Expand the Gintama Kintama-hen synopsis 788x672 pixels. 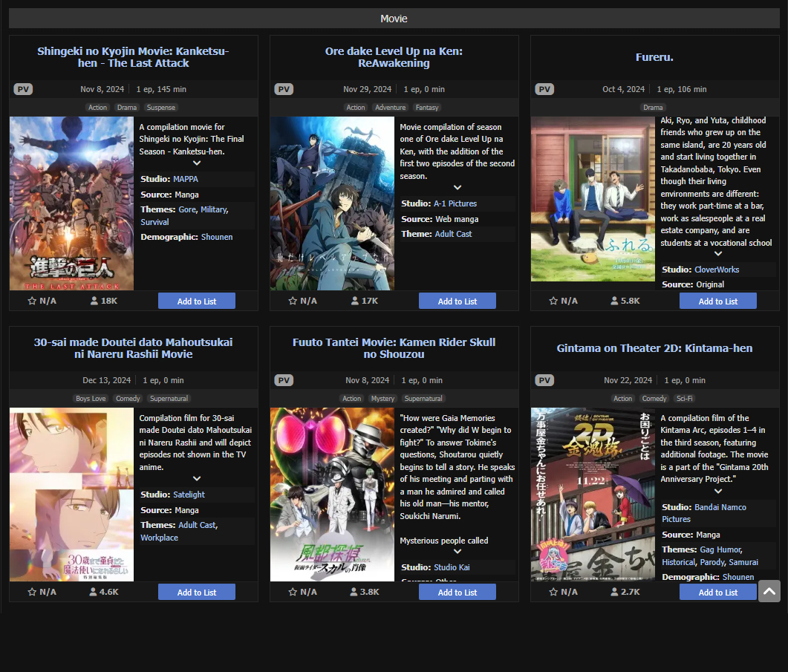coord(718,492)
